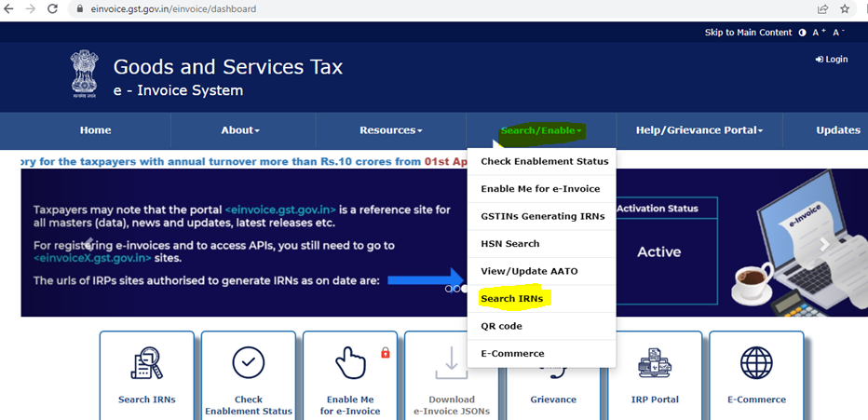
Task: Click the national emblem logo
Action: click(x=84, y=74)
